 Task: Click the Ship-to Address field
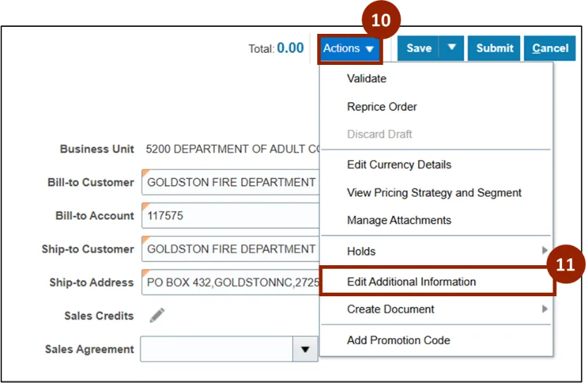pyautogui.click(x=231, y=282)
